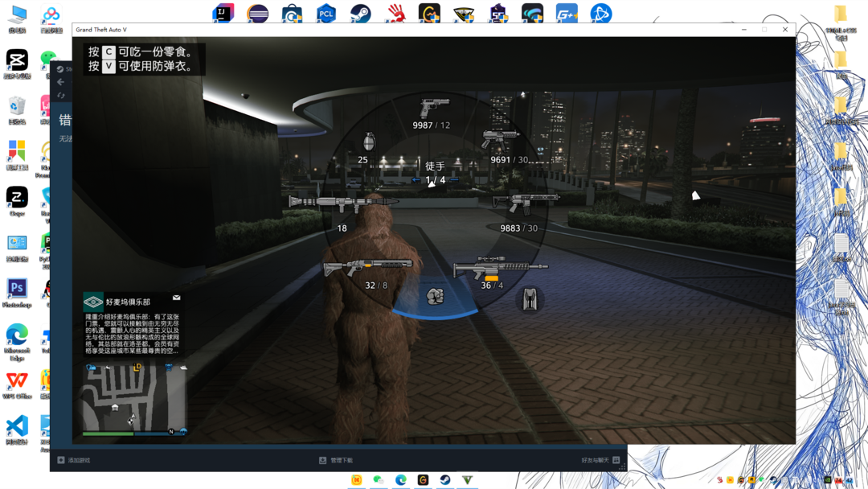
Task: Close the Grand Theft Auto V window
Action: [x=785, y=30]
